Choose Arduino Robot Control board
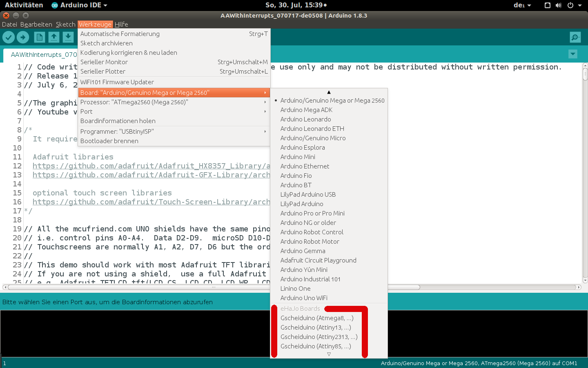This screenshot has height=368, width=588. tap(329, 232)
